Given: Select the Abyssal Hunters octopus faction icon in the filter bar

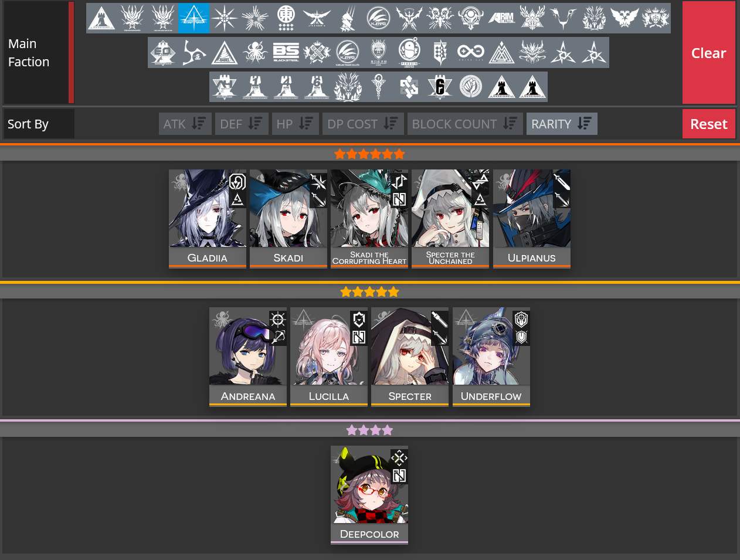Looking at the screenshot, I should point(256,53).
